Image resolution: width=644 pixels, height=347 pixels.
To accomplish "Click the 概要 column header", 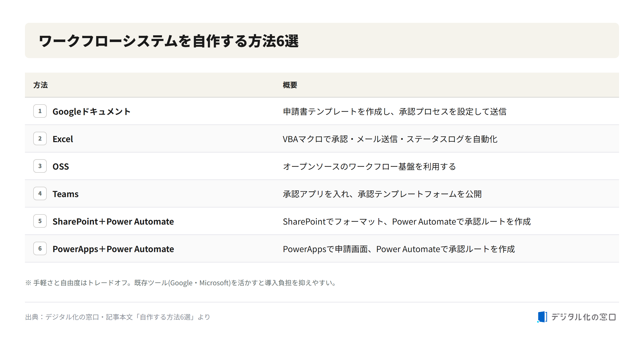I will [290, 85].
